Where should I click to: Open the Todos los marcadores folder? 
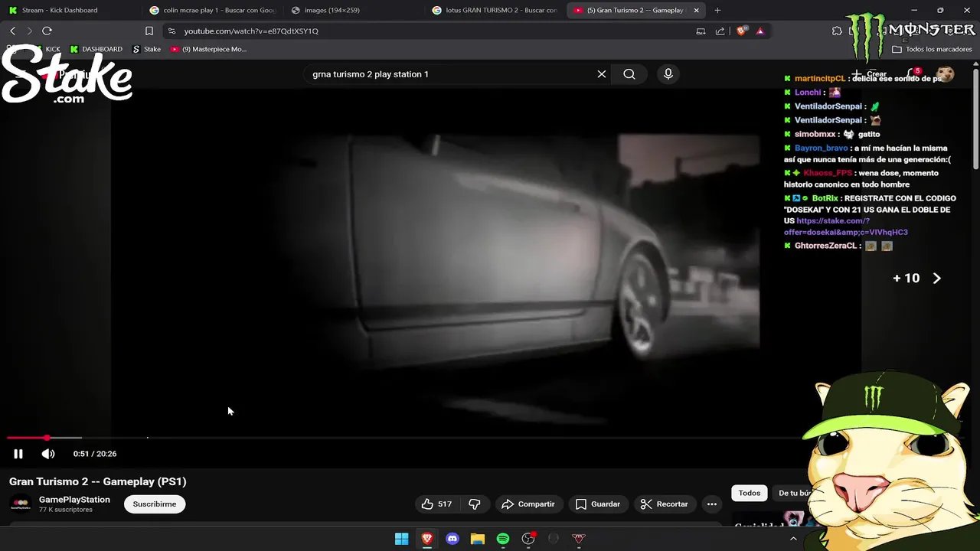click(932, 49)
